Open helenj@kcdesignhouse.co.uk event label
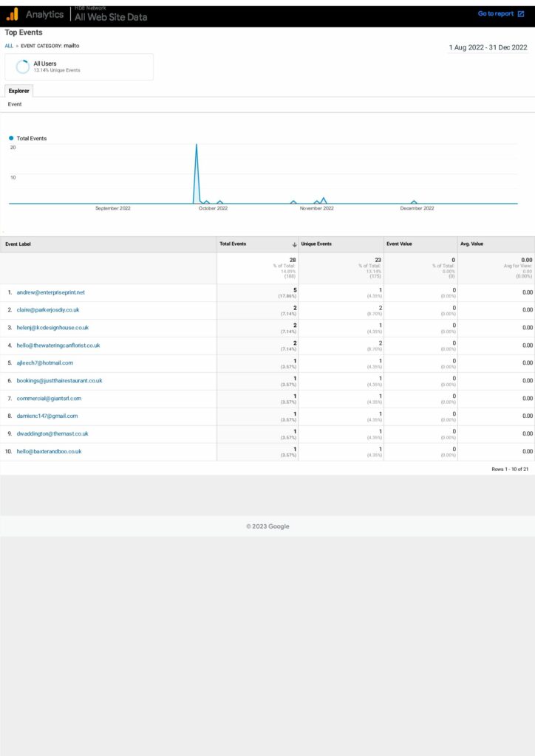535x756 pixels. (x=52, y=328)
